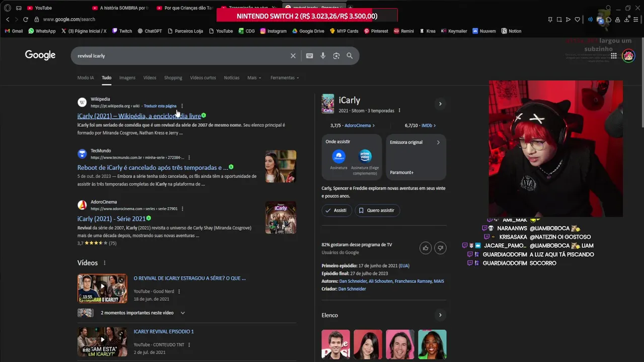Open the IMDb rating link

pyautogui.click(x=429, y=126)
